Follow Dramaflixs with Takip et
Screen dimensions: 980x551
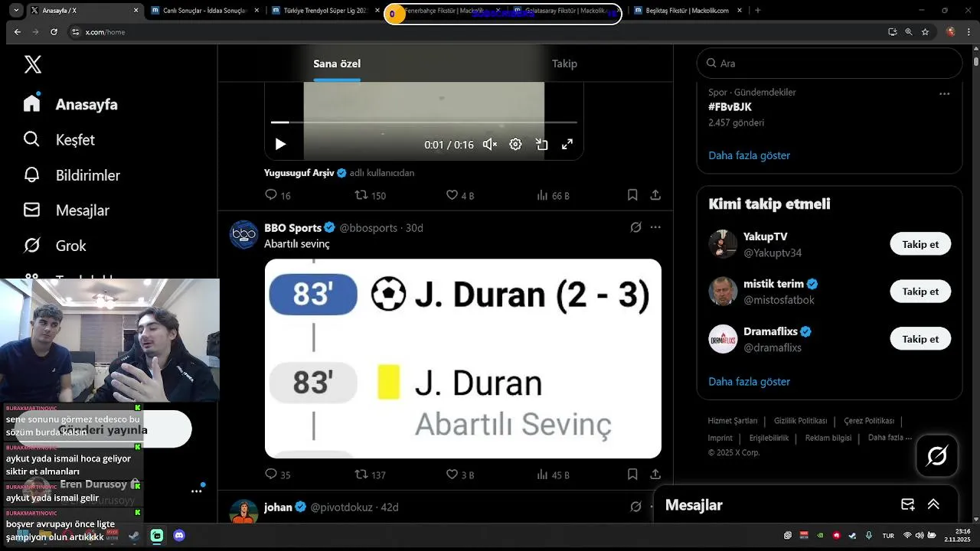(920, 339)
